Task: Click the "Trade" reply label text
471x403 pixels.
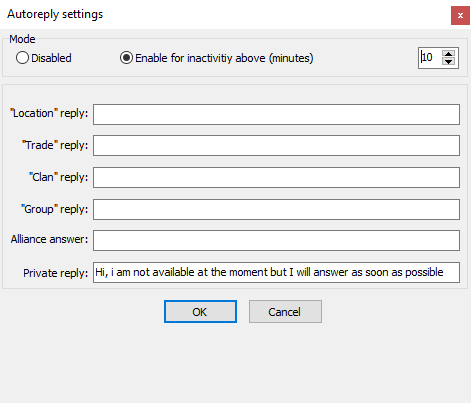Action: click(x=55, y=145)
